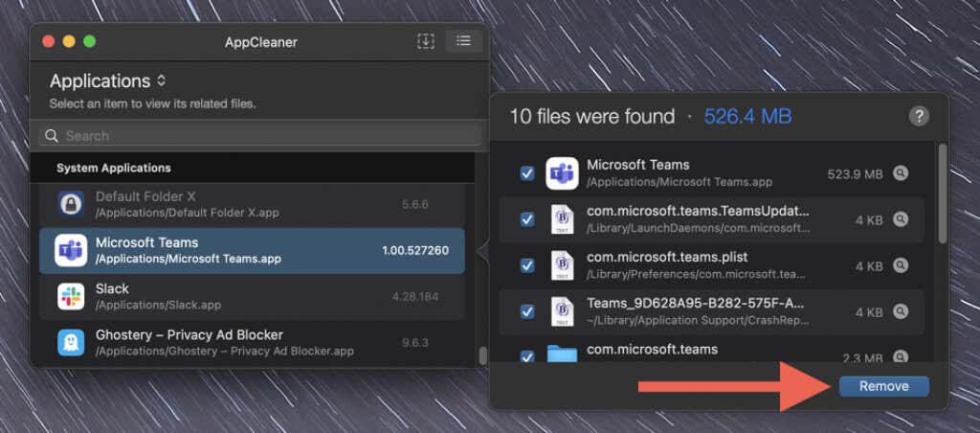Click the 1.00.527260 version number

coord(415,251)
